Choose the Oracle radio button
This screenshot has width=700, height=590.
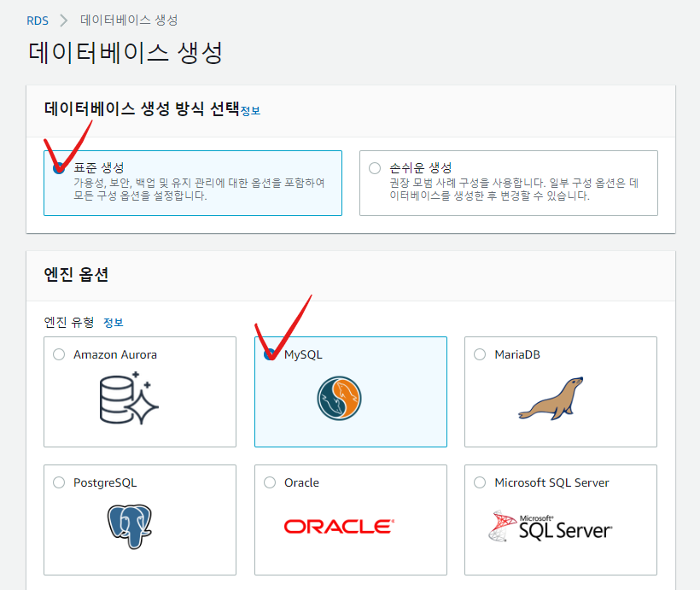270,482
